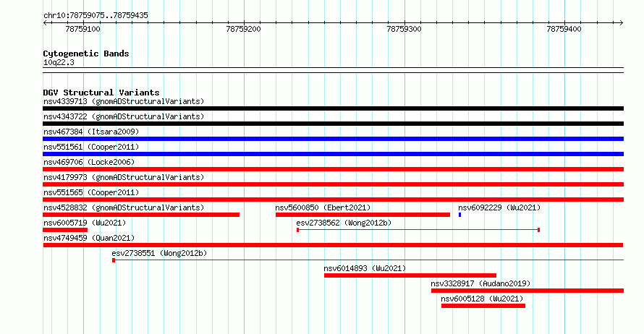Click the red bar under nsv4179973
This screenshot has height=334, width=644.
(x=333, y=184)
